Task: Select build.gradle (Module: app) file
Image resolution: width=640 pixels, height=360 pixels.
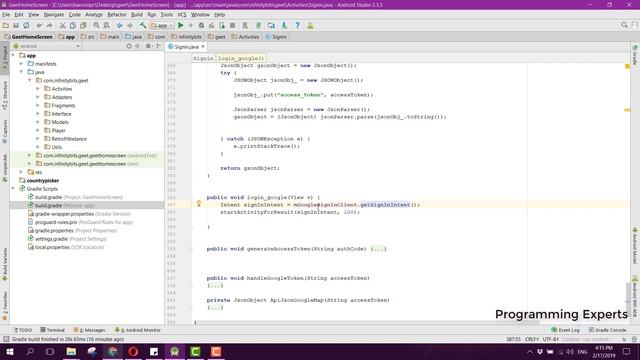Action: click(x=64, y=205)
